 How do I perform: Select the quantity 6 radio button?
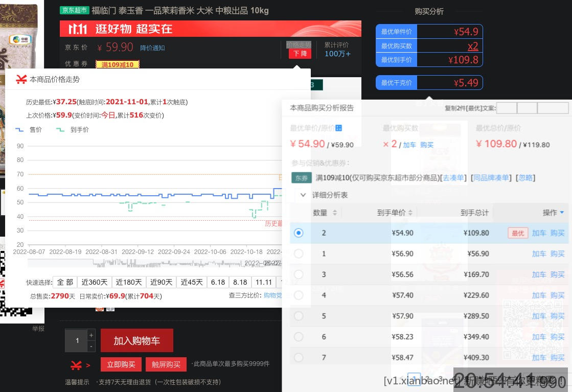299,337
